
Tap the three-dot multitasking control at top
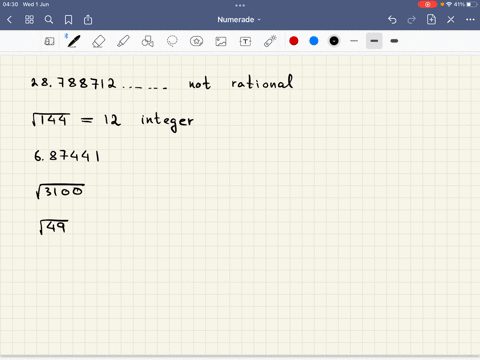[240, 5]
